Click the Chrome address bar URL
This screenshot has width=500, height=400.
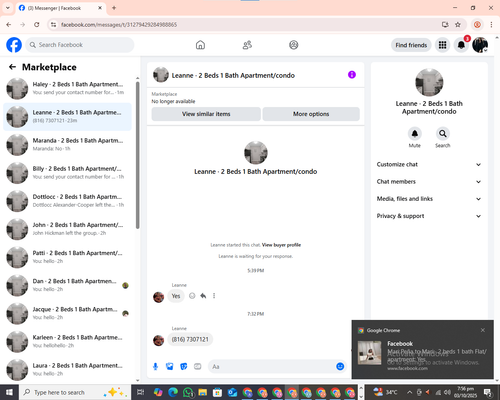119,25
